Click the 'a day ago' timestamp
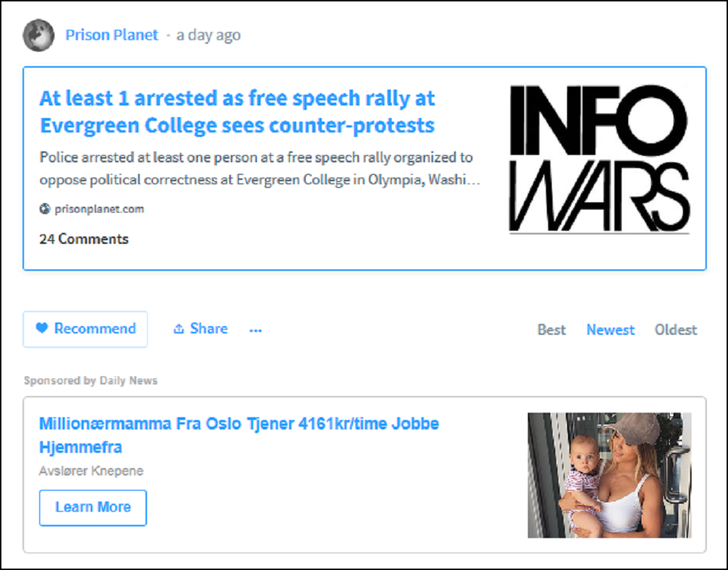This screenshot has height=570, width=728. coord(208,35)
